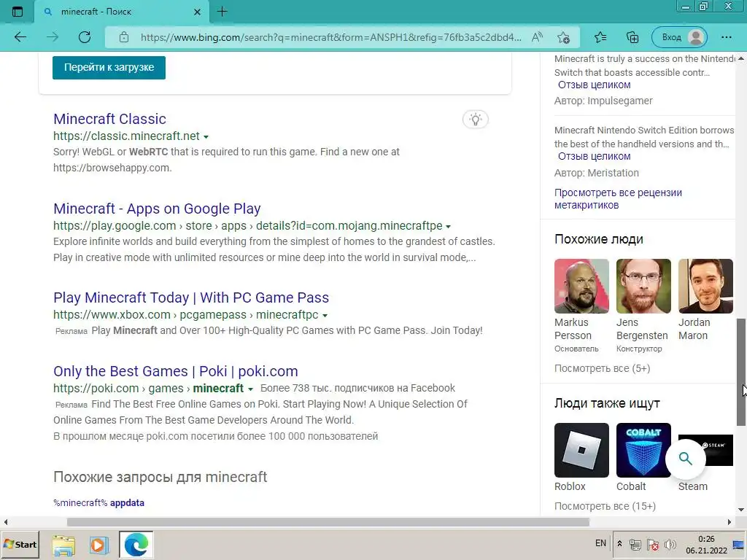Viewport: 747px width, 560px height.
Task: Click Отзыв целиком under Meristation review
Action: pos(594,156)
